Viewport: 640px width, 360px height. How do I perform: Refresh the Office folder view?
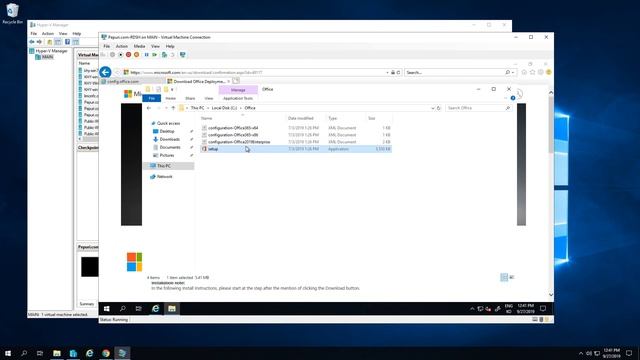point(439,108)
